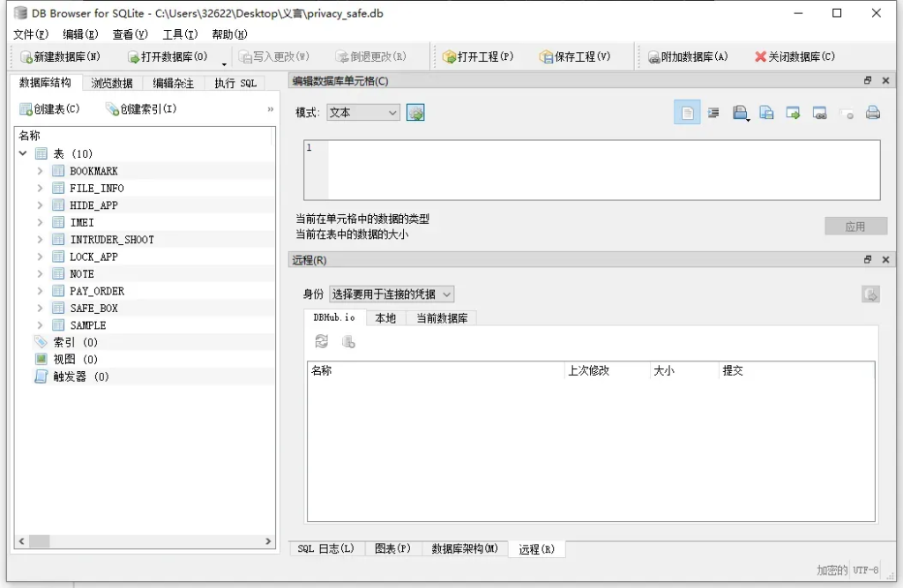Select the 本地 tab in Remote panel
903x588 pixels.
click(x=385, y=318)
